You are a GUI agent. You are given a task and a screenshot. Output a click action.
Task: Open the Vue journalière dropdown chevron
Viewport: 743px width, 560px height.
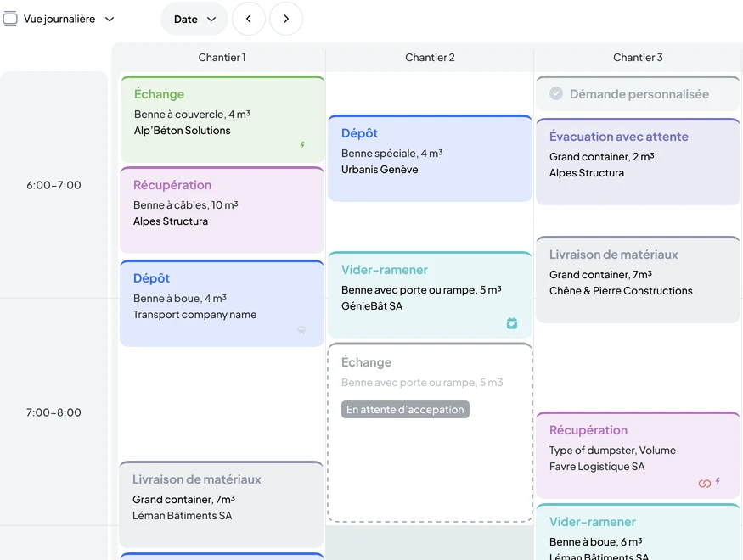[x=110, y=19]
